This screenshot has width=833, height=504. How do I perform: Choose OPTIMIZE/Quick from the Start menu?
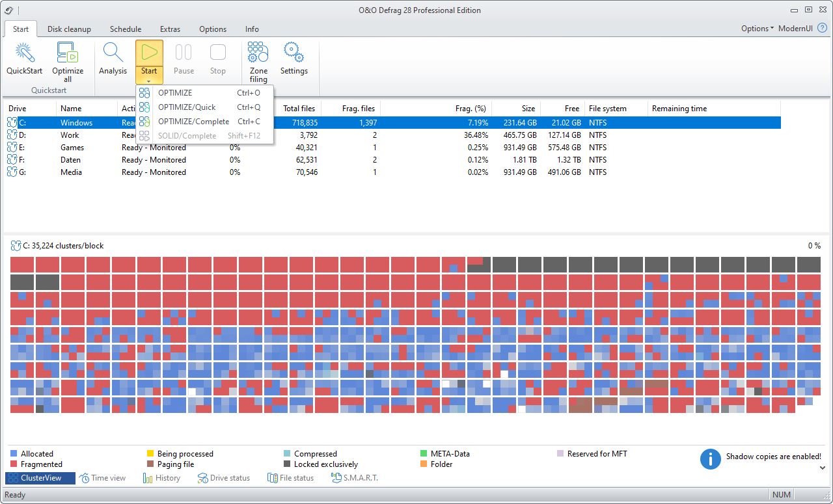tap(205, 107)
